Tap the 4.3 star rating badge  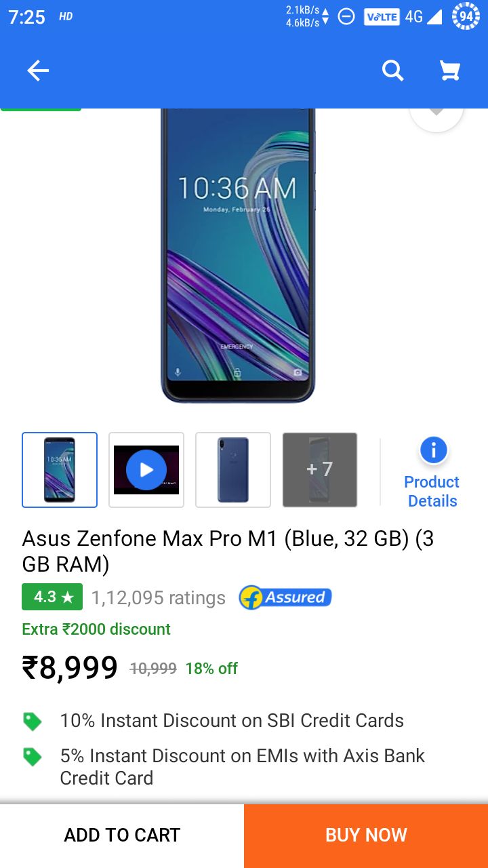click(x=52, y=597)
